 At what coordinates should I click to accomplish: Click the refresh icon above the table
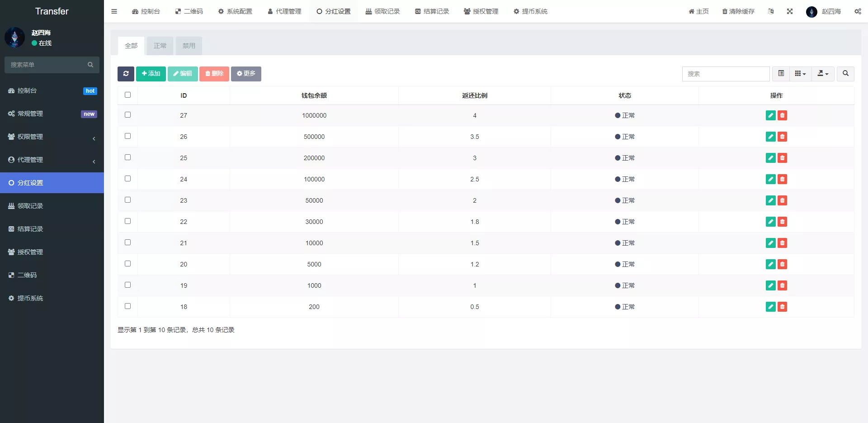(126, 74)
